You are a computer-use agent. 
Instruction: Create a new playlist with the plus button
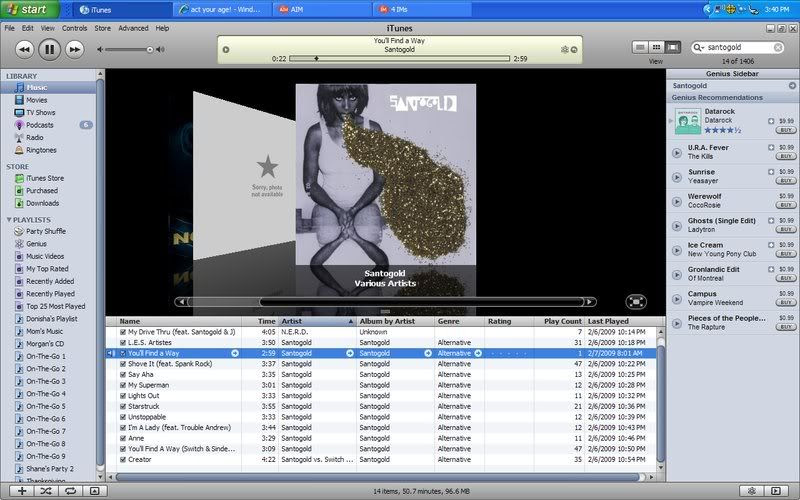22,491
